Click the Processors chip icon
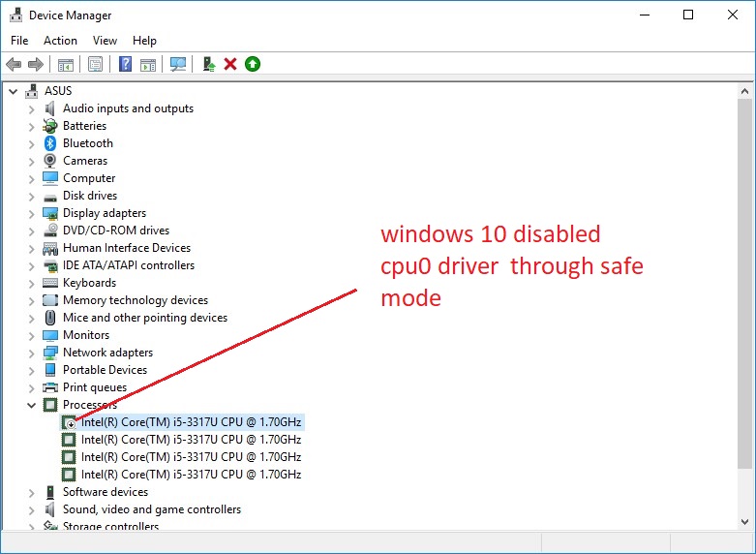 tap(50, 405)
